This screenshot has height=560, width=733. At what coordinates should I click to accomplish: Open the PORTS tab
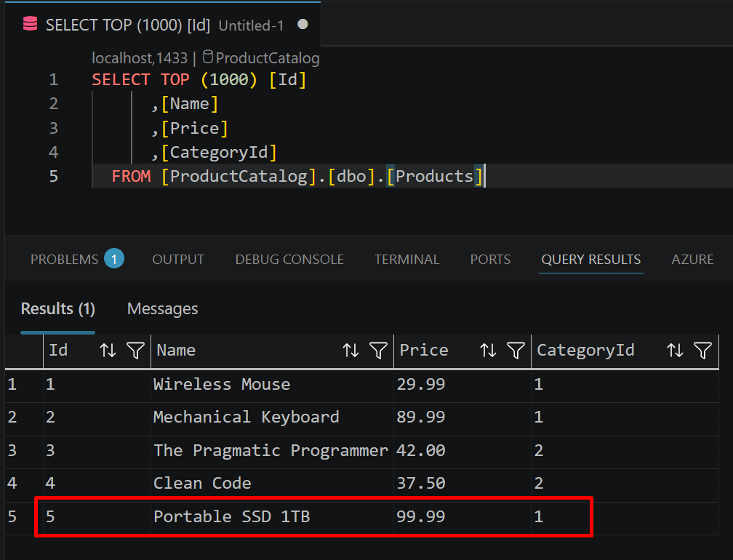(490, 260)
